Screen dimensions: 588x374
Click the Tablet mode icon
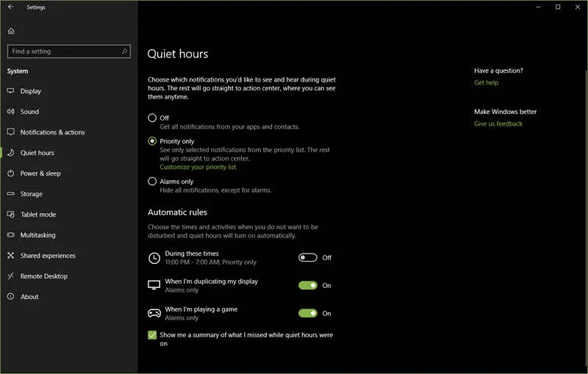(11, 215)
